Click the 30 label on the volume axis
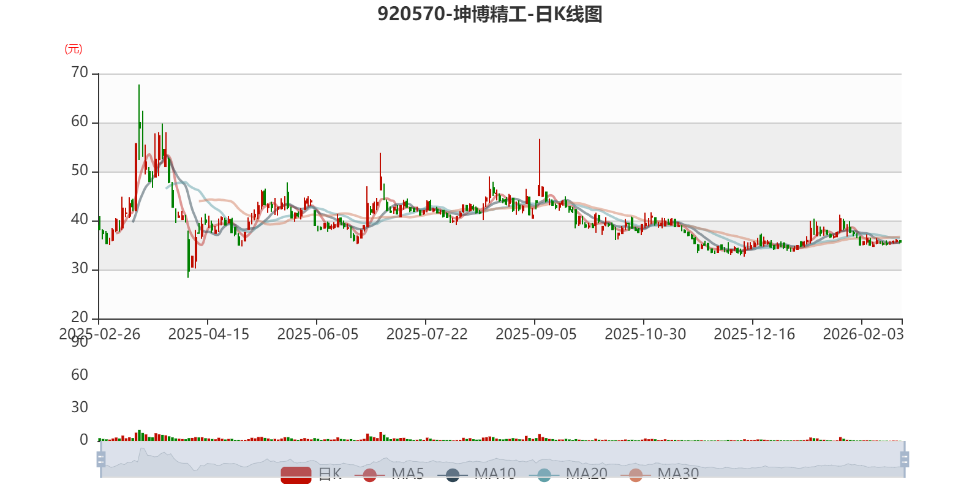 coord(80,407)
